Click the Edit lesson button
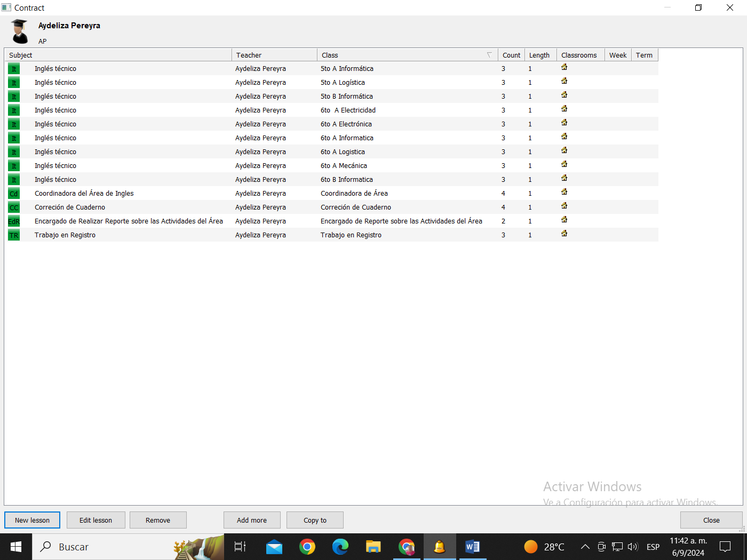Screen dimensions: 747x560 pos(96,520)
